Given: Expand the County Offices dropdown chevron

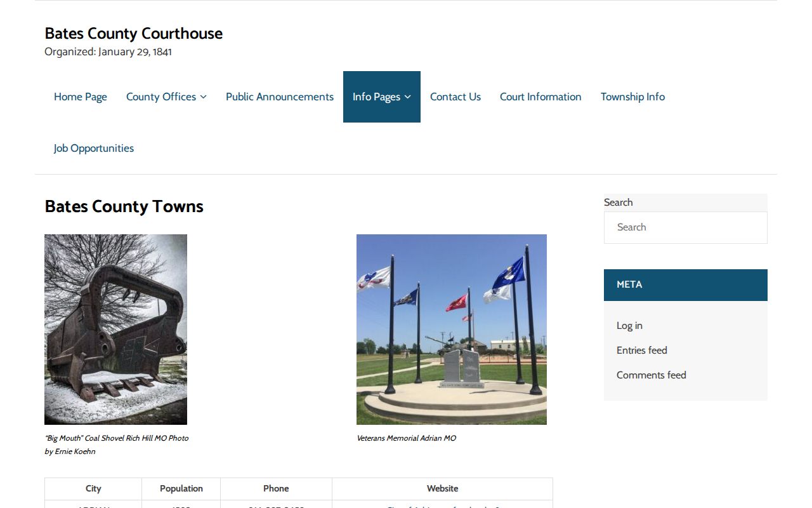Looking at the screenshot, I should pyautogui.click(x=203, y=97).
